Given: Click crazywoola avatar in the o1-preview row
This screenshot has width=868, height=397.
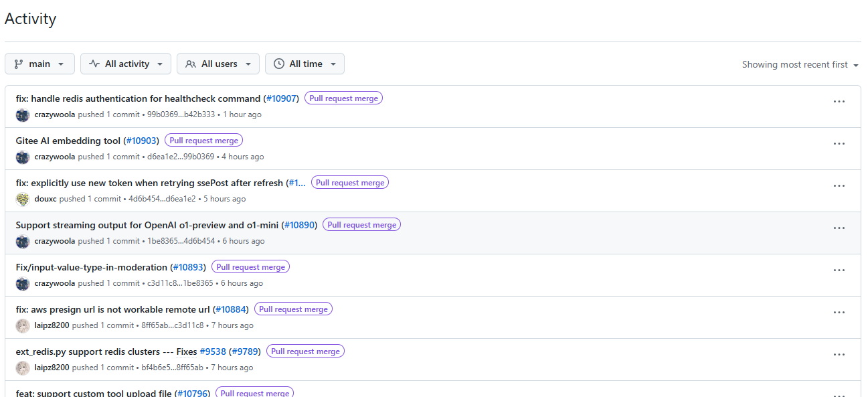Looking at the screenshot, I should click(23, 241).
